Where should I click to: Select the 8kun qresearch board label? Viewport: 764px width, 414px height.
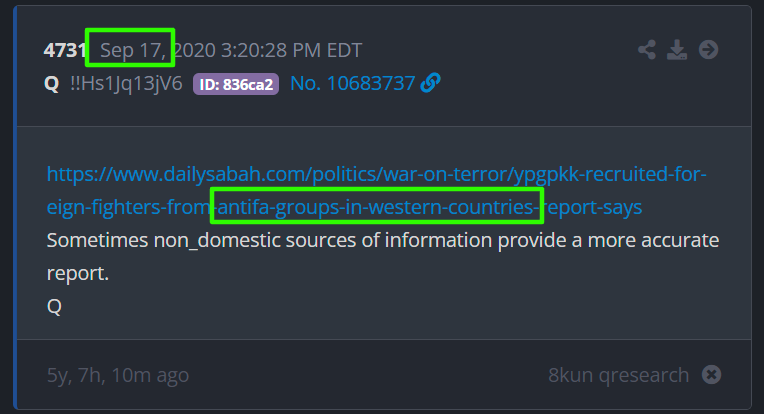point(619,375)
